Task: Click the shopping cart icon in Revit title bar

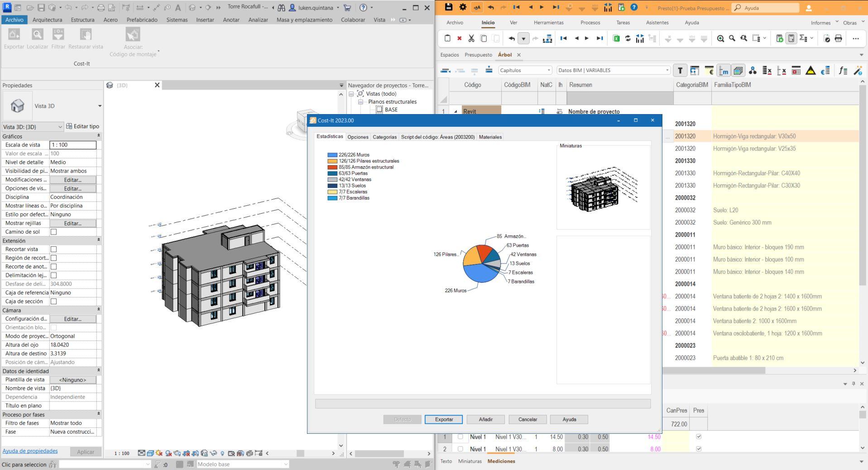Action: [347, 8]
